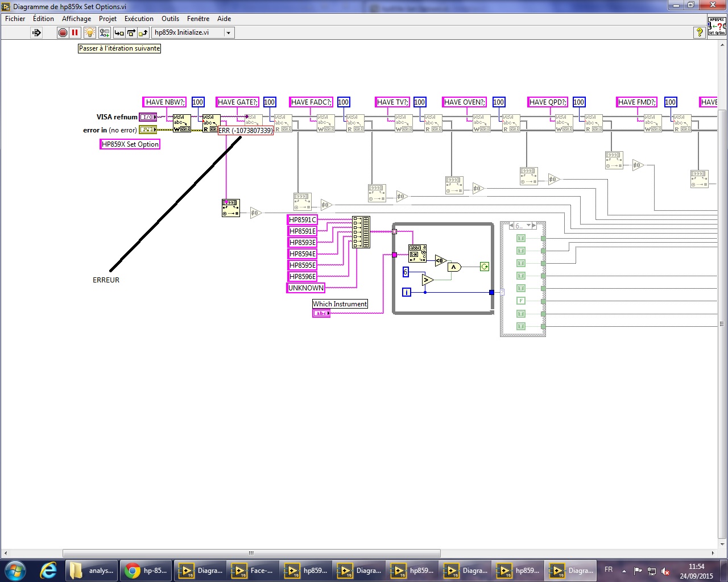The height and width of the screenshot is (582, 728).
Task: Toggle the topmost True constant in case structure
Action: pos(520,238)
